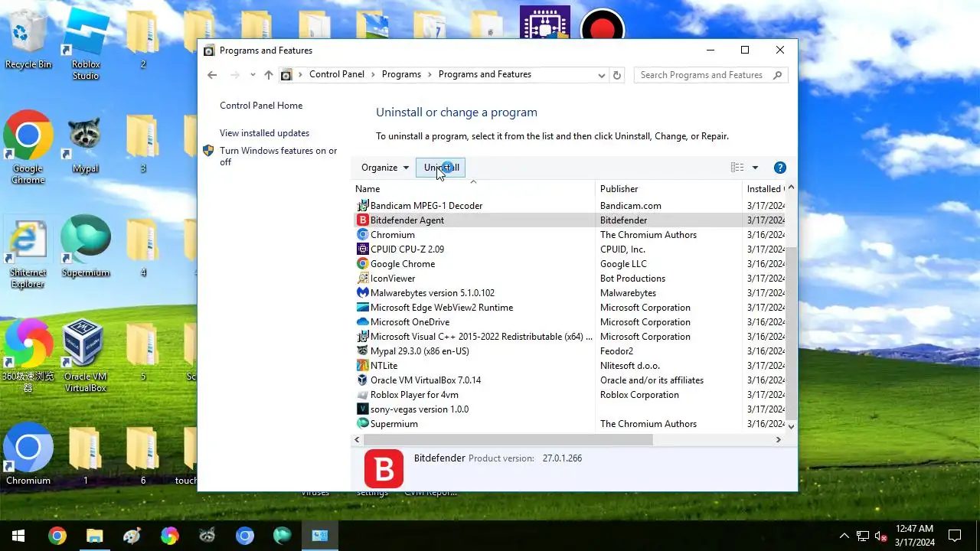Click the volume muted tray icon
Viewport: 980px width, 551px height.
click(x=881, y=536)
